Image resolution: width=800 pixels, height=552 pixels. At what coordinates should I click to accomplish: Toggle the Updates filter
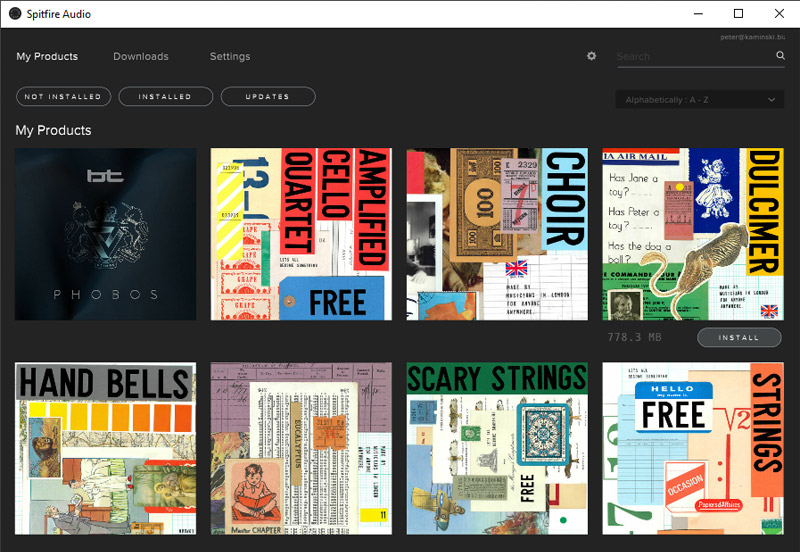pos(267,96)
